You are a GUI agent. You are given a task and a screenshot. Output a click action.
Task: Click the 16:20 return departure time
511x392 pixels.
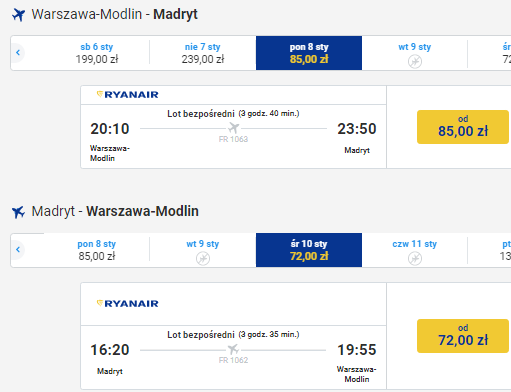(110, 350)
